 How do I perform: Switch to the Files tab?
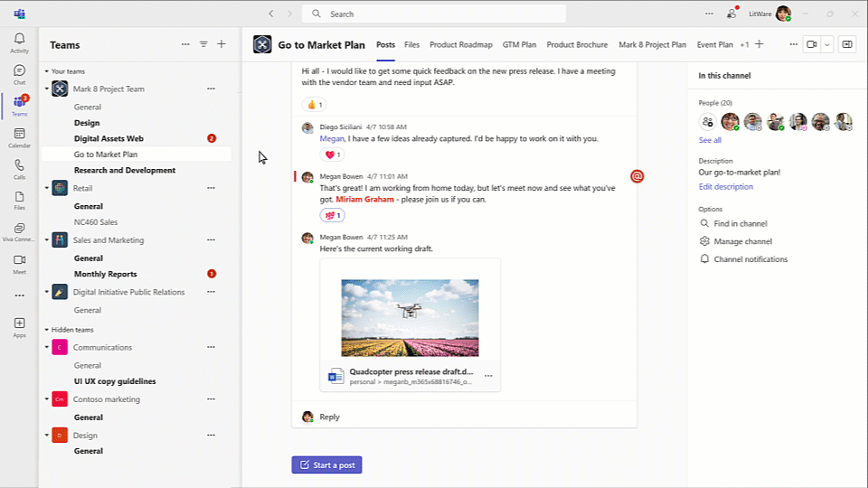411,44
